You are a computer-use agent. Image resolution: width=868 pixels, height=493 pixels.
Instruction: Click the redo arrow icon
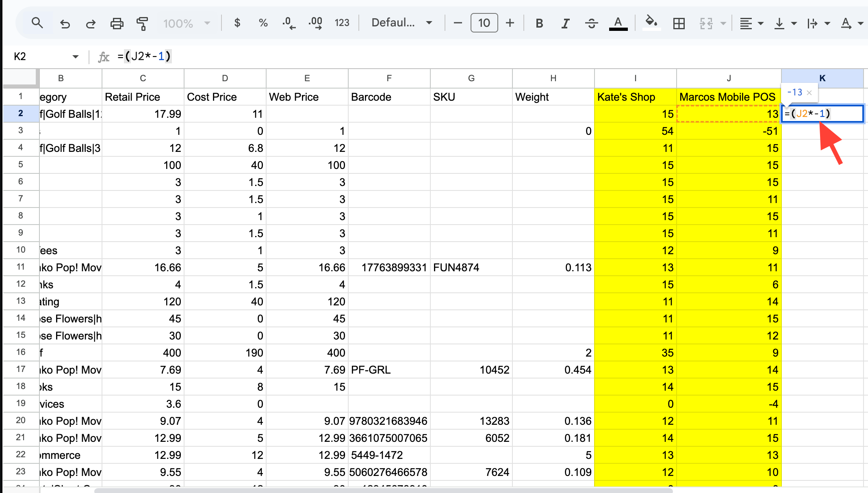click(x=91, y=23)
